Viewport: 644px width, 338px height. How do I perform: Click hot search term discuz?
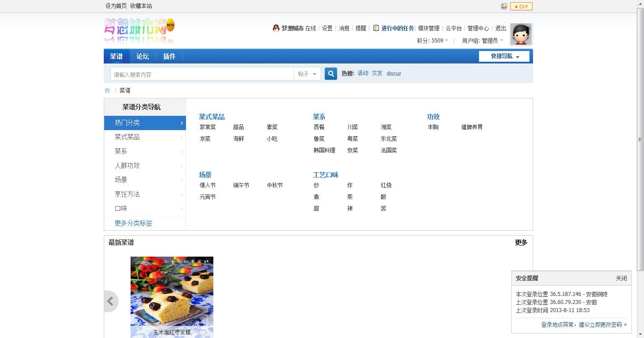pos(394,74)
